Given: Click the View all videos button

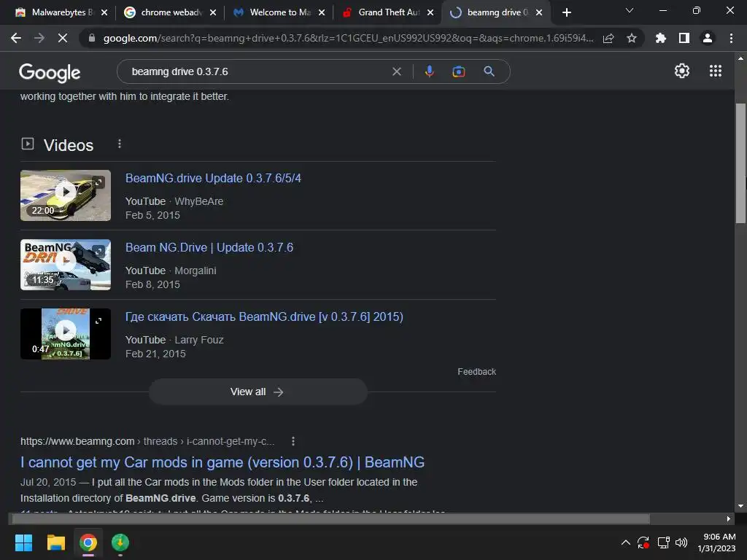Looking at the screenshot, I should tap(258, 392).
